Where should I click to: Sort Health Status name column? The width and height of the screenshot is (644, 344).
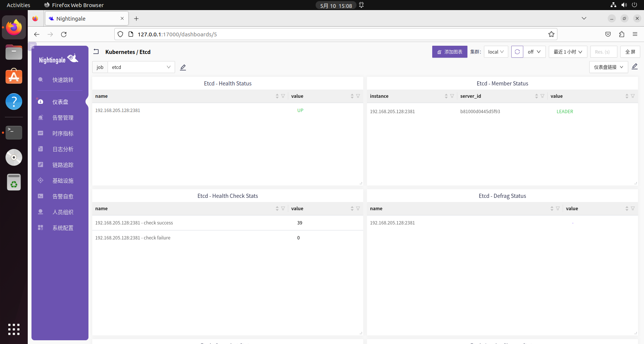tap(277, 96)
